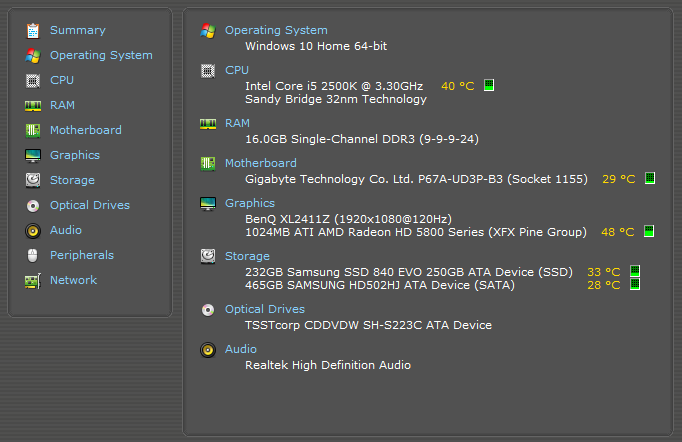Click the Peripherals mouse icon in sidebar
682x442 pixels.
click(x=33, y=255)
